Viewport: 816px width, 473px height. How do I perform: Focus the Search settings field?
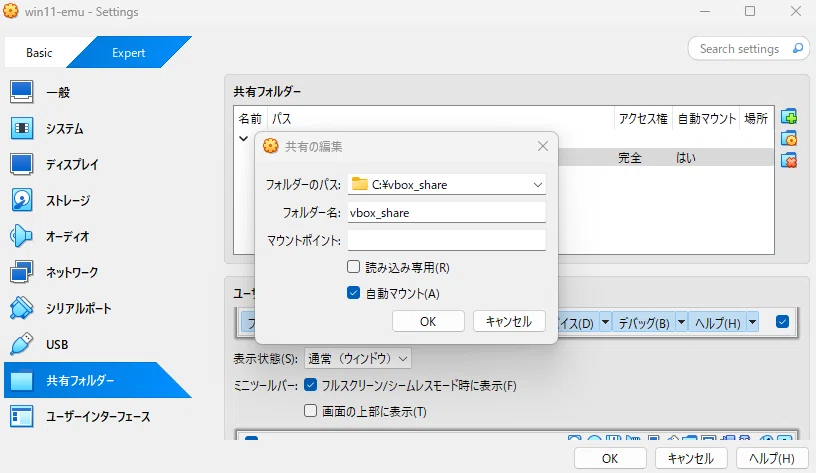739,48
